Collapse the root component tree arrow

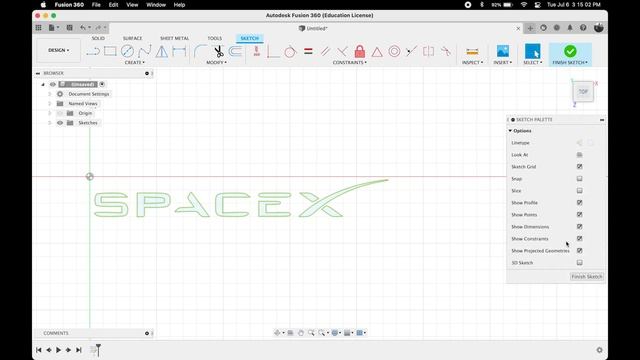[x=43, y=84]
